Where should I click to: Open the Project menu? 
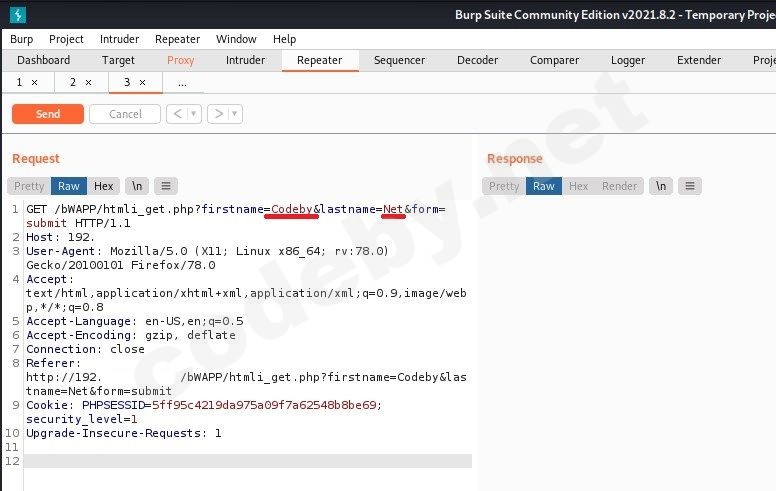coord(66,39)
